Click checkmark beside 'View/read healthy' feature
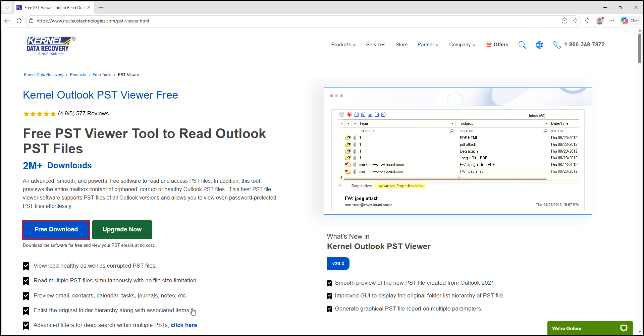The height and width of the screenshot is (336, 644). coord(26,266)
